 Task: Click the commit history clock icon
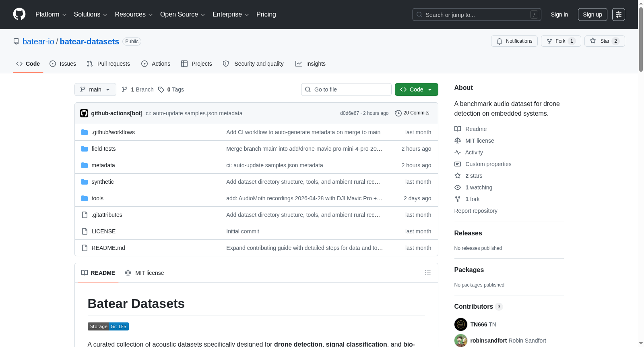click(398, 113)
